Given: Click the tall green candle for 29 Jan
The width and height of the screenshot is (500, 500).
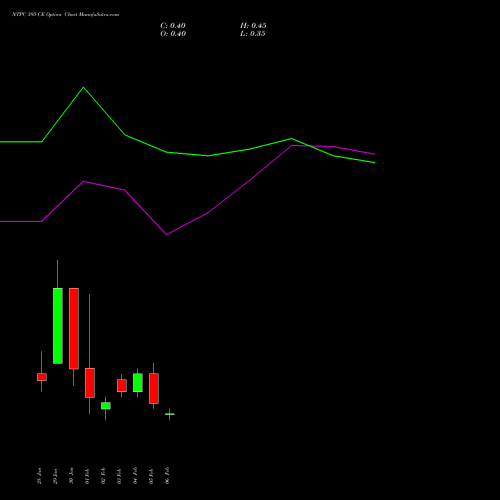Looking at the screenshot, I should [x=58, y=326].
